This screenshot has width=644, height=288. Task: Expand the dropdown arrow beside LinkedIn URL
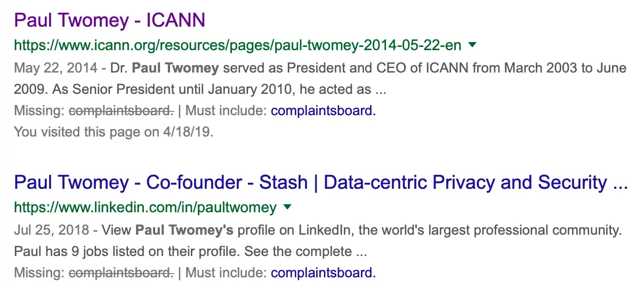tap(287, 207)
